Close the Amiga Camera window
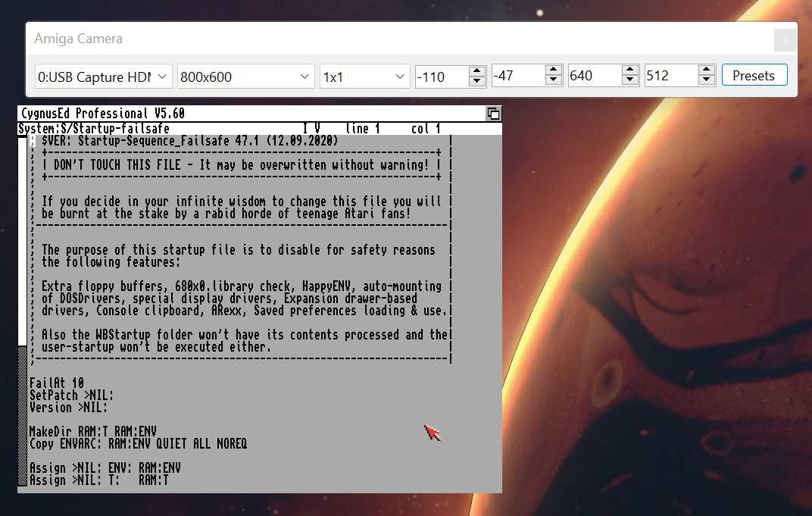Image resolution: width=812 pixels, height=516 pixels. click(785, 40)
